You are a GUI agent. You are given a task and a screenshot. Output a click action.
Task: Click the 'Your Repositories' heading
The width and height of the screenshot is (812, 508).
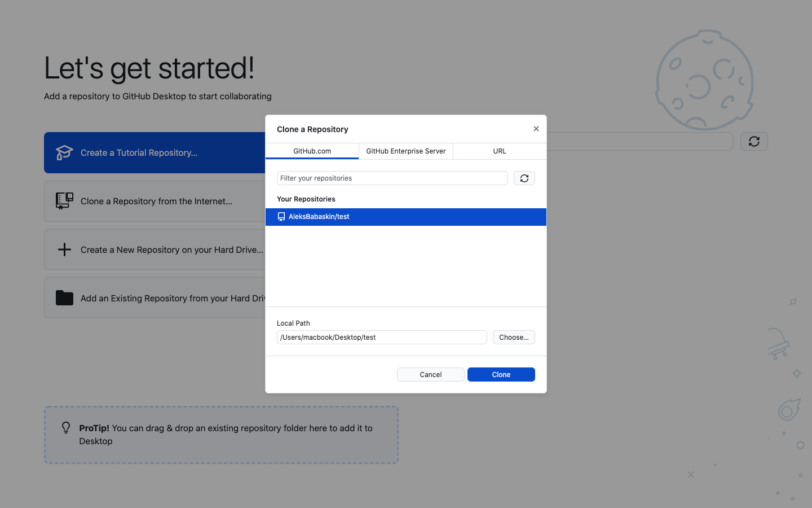click(306, 199)
